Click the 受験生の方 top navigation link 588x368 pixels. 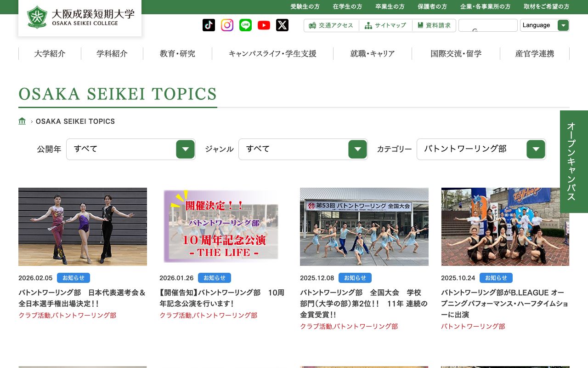pyautogui.click(x=305, y=7)
